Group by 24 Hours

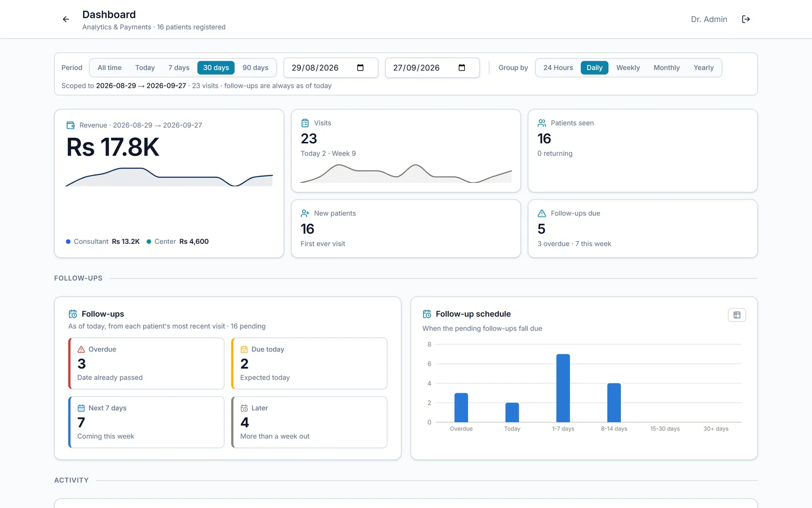[558, 68]
